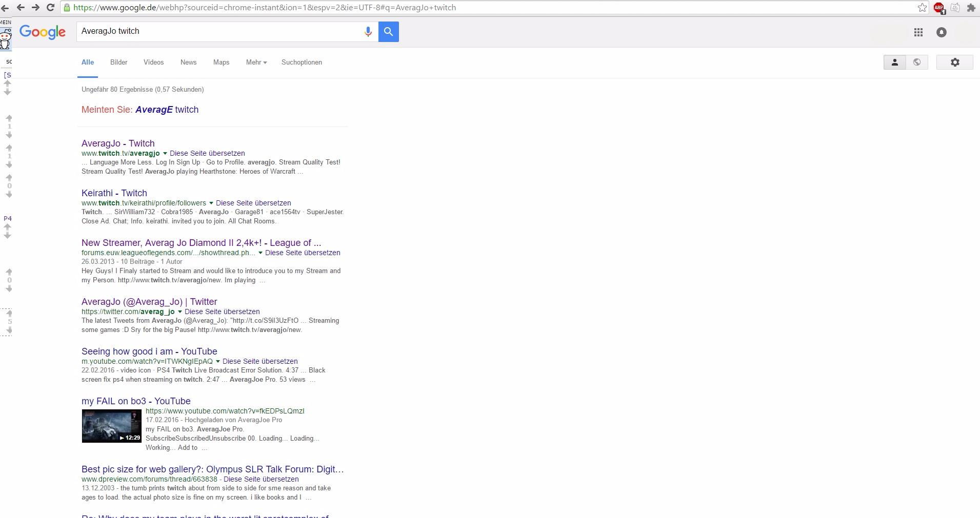Open my FAIL on bo3 YouTube link
The height and width of the screenshot is (518, 980).
click(x=136, y=401)
